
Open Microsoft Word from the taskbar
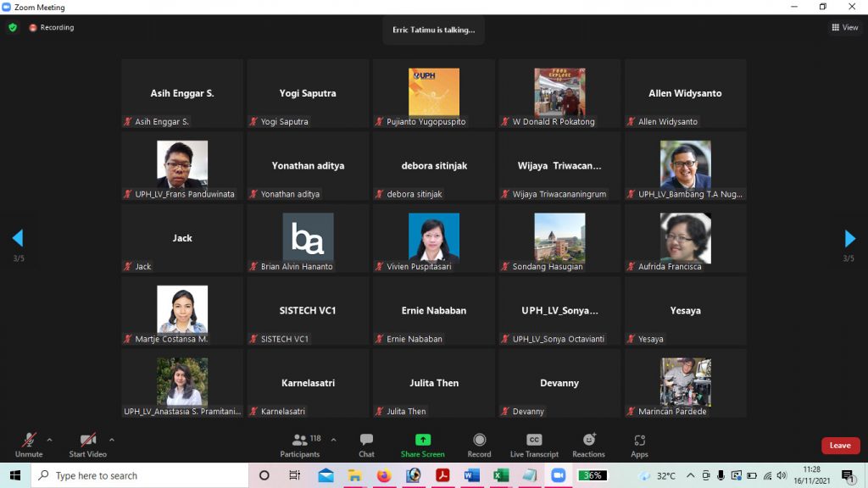tap(471, 475)
